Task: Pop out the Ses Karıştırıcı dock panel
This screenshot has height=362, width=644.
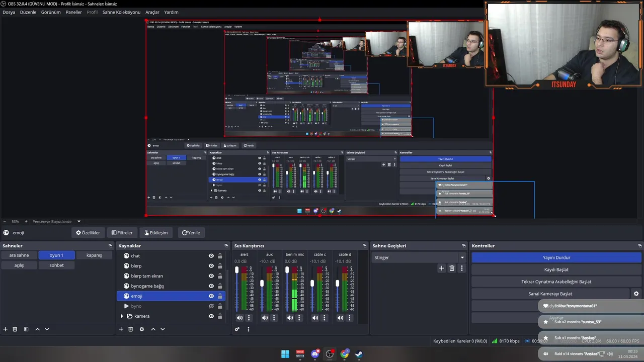Action: point(364,246)
